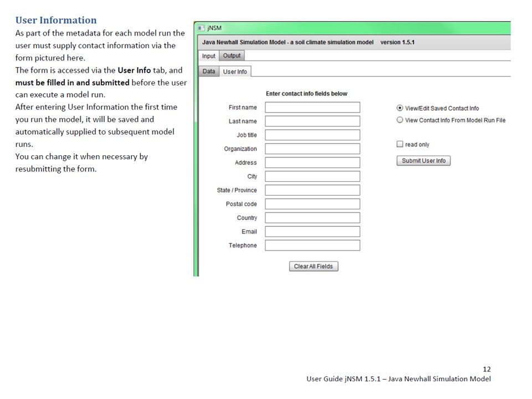Click the 'User Information' document heading

coord(56,20)
